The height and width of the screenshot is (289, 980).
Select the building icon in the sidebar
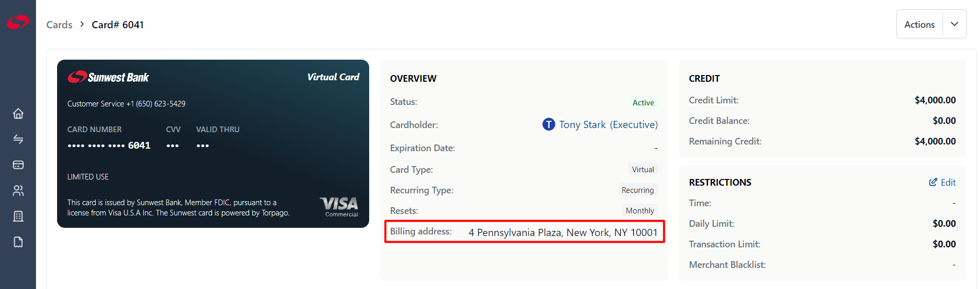18,216
